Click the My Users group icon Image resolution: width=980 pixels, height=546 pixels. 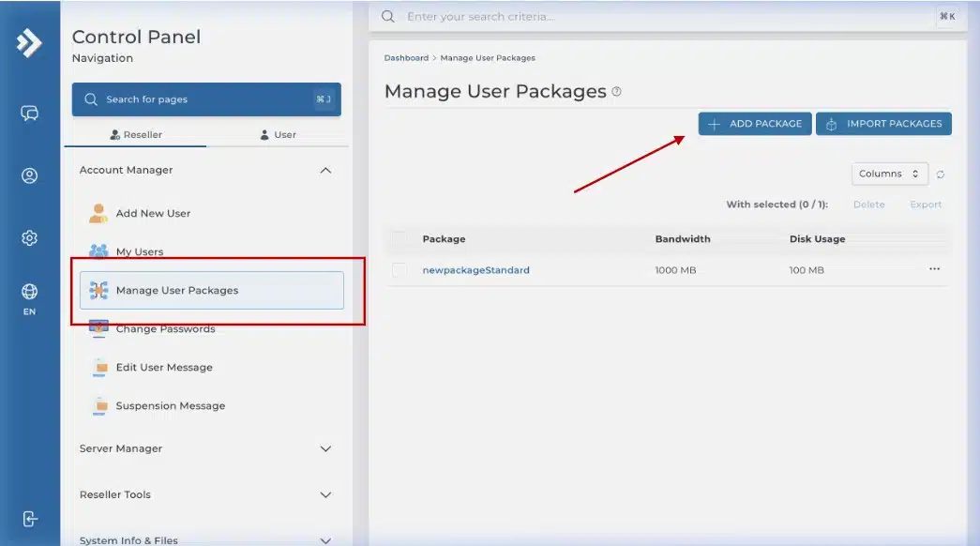tap(98, 250)
